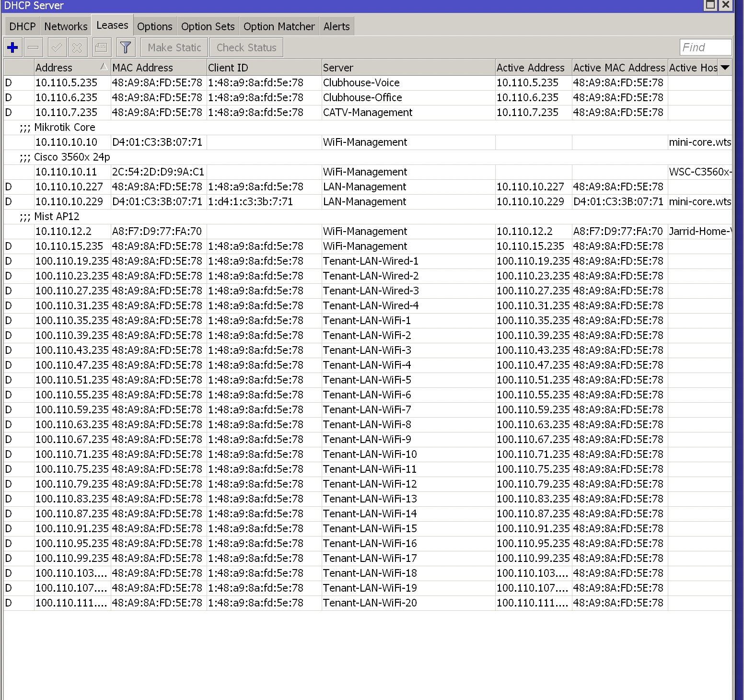This screenshot has width=744, height=700.
Task: Enable the selected lease
Action: click(56, 47)
